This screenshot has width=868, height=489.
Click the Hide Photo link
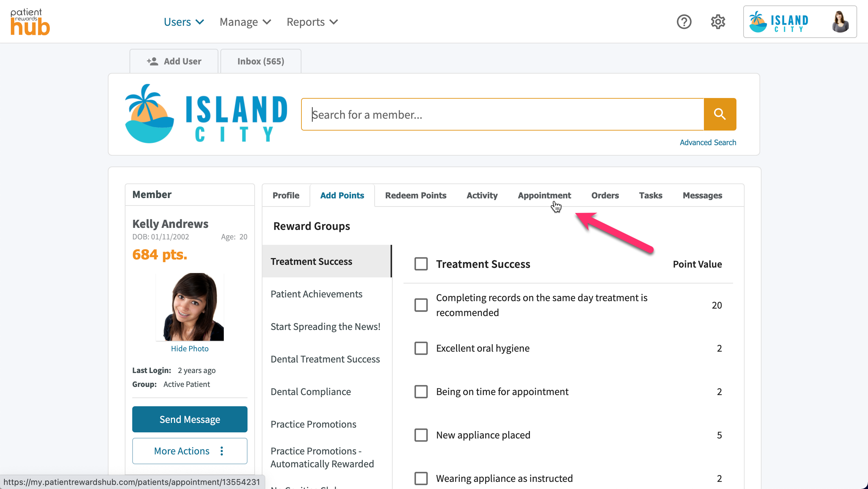click(x=190, y=349)
